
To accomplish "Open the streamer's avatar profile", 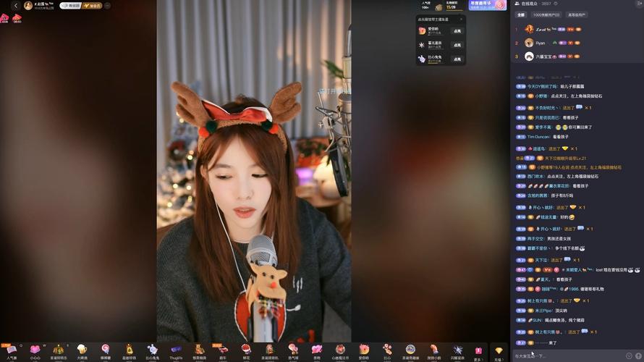I will coord(28,6).
